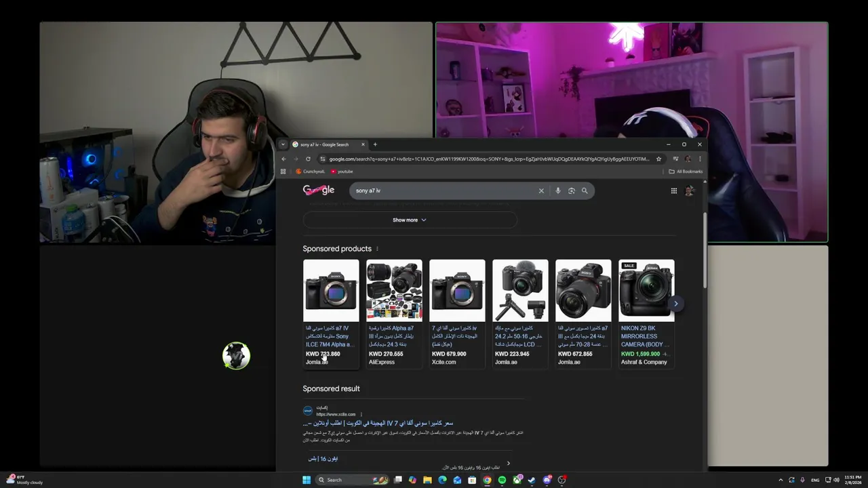Open the All Bookmarks folder
Viewport: 868px width, 488px height.
point(686,171)
